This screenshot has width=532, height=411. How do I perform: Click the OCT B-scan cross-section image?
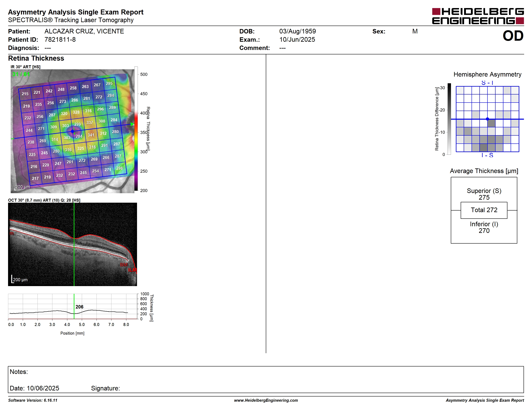point(72,244)
